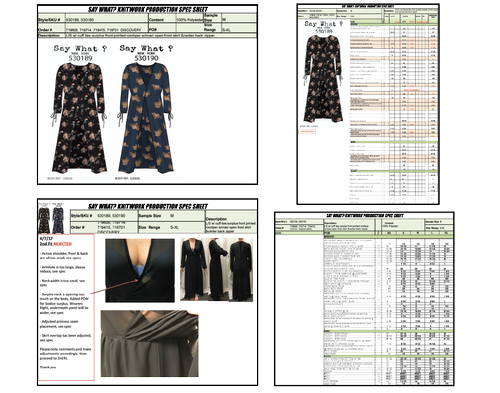This screenshot has height=393, width=500.
Task: Click the red REJECTED 2nd Fit text
Action: pos(63,244)
